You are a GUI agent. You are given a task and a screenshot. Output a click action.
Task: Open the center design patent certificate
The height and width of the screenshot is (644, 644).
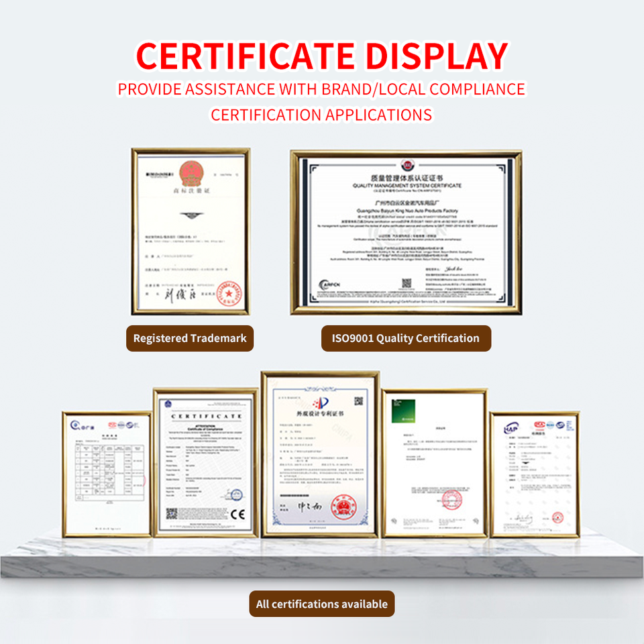(x=320, y=454)
